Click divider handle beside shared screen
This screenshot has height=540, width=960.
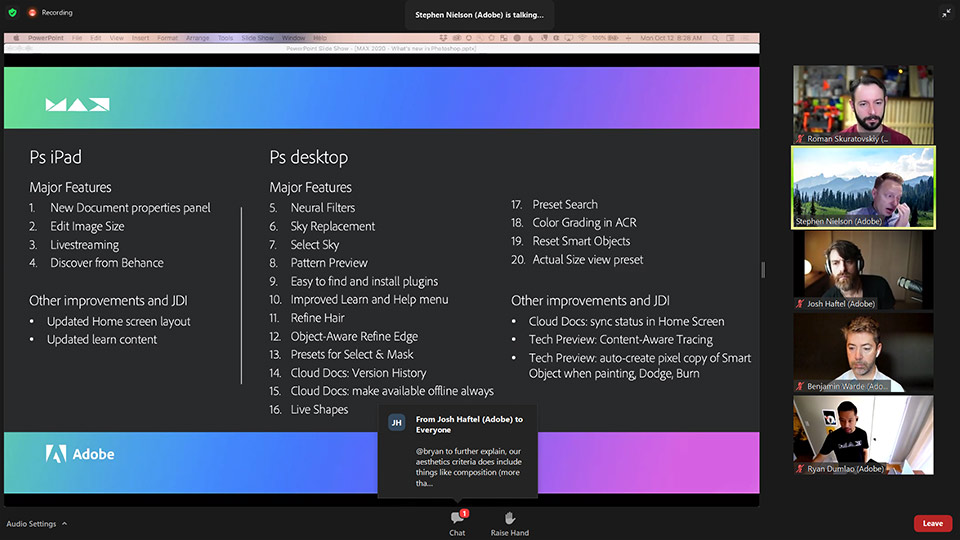763,270
